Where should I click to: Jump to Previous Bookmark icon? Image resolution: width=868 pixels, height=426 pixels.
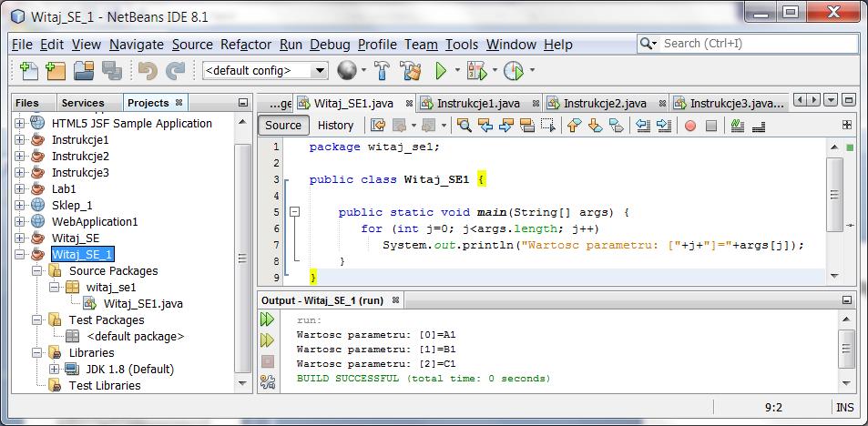coord(574,126)
